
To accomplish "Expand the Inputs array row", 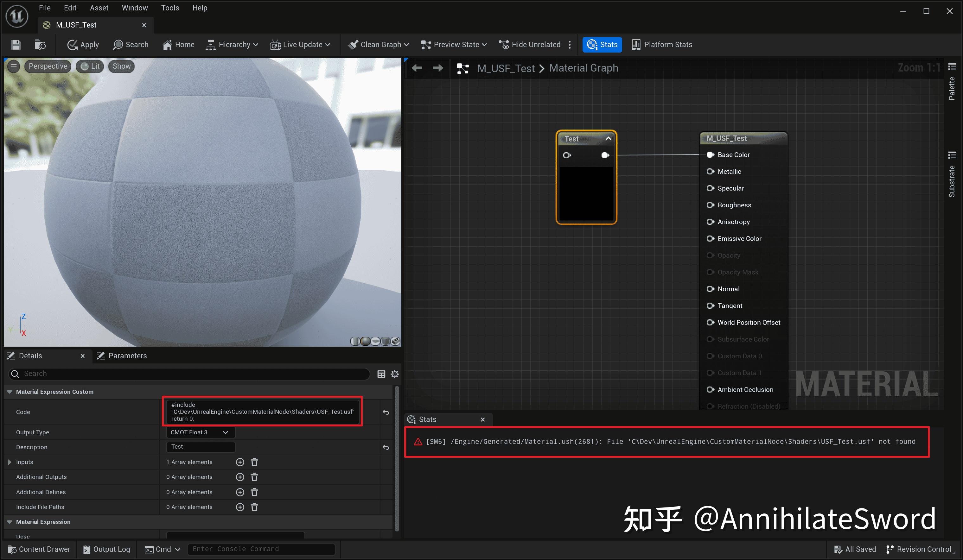I will [10, 462].
